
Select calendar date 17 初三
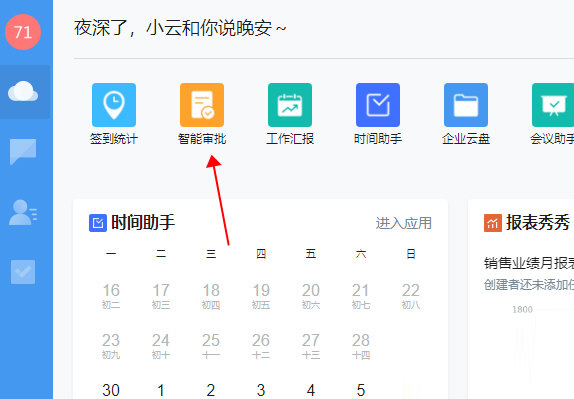161,296
